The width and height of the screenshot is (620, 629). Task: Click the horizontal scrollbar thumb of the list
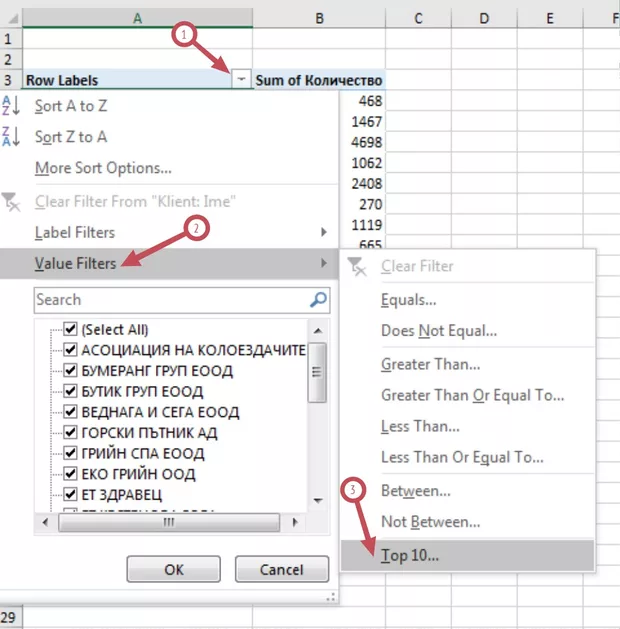(169, 522)
